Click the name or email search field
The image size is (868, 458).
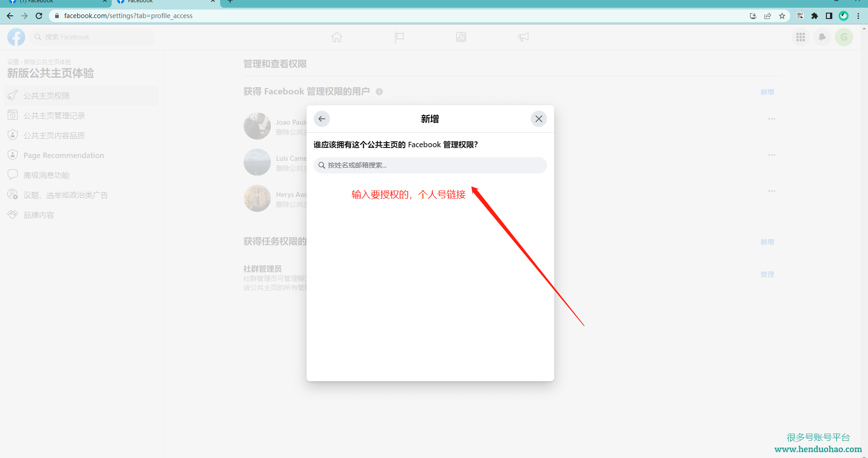click(430, 165)
